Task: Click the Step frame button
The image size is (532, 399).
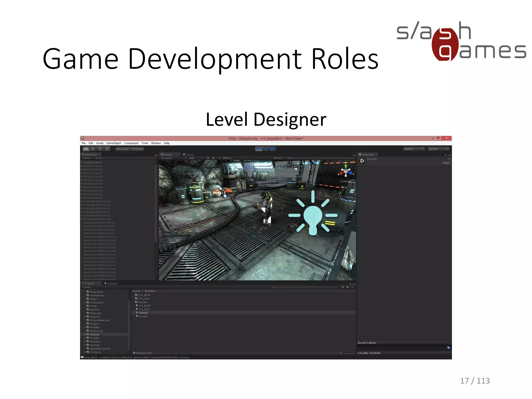Action: click(x=272, y=149)
